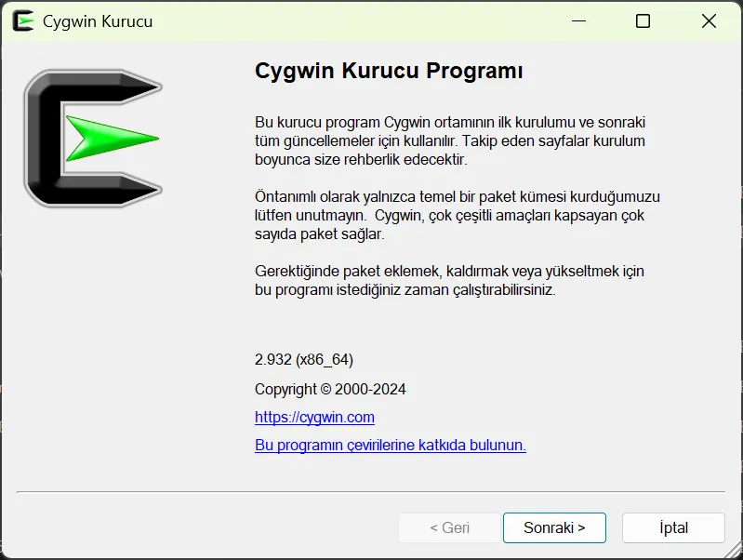Cancel setup with the İptal button
The image size is (743, 560).
[x=673, y=527]
